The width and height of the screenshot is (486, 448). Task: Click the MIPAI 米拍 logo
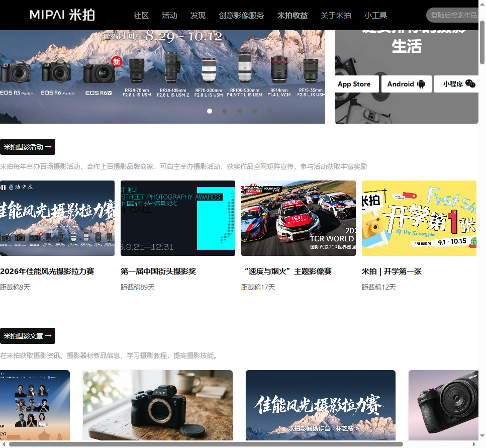(x=62, y=15)
